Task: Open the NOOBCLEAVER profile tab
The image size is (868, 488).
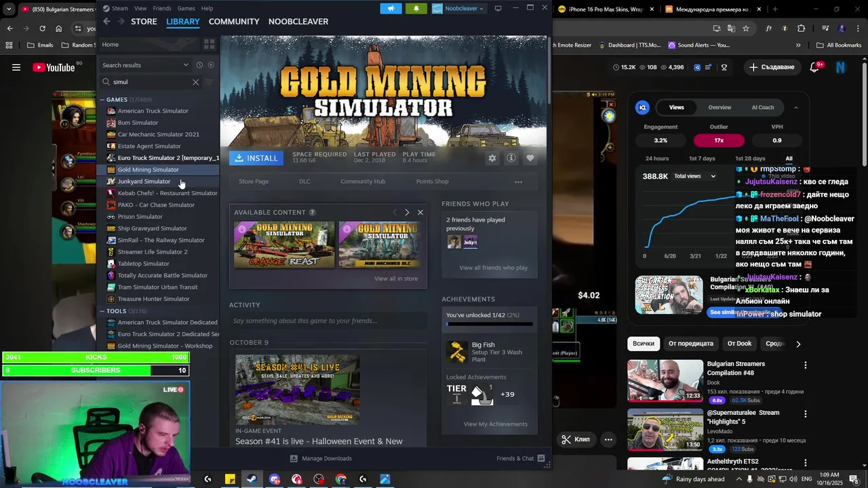Action: 298,22
